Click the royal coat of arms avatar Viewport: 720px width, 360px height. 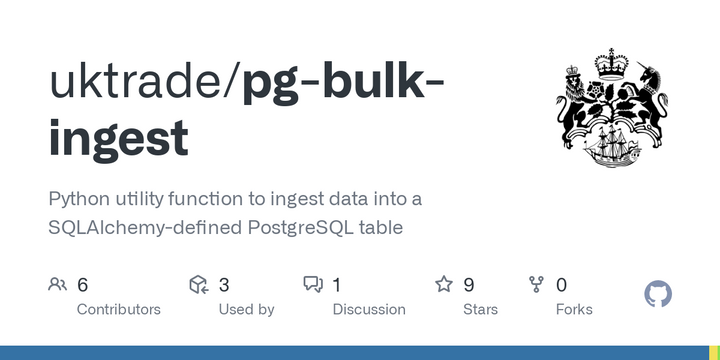click(612, 108)
